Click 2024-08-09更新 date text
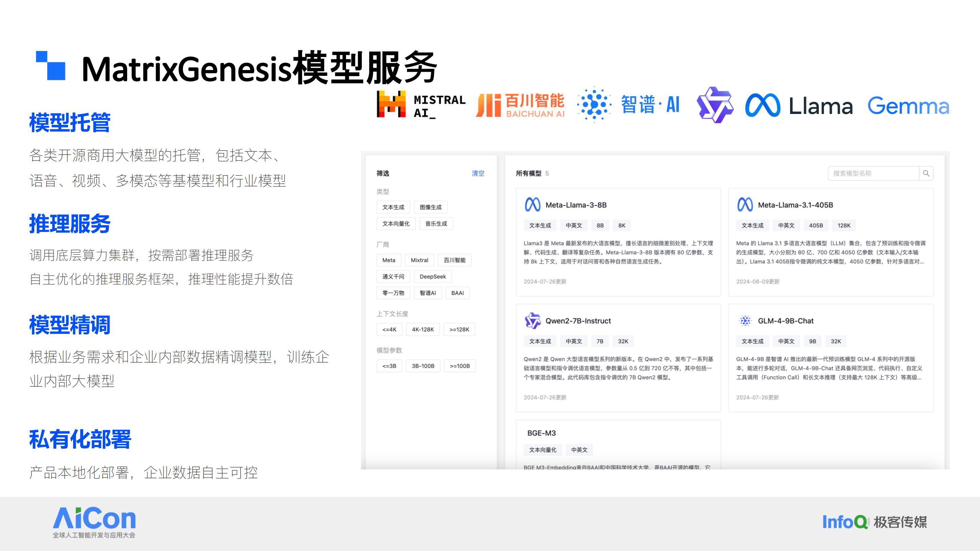Image resolution: width=980 pixels, height=551 pixels. point(757,281)
